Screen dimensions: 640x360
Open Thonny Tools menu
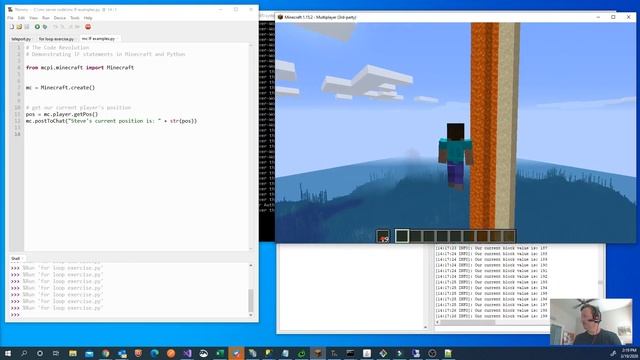click(75, 18)
